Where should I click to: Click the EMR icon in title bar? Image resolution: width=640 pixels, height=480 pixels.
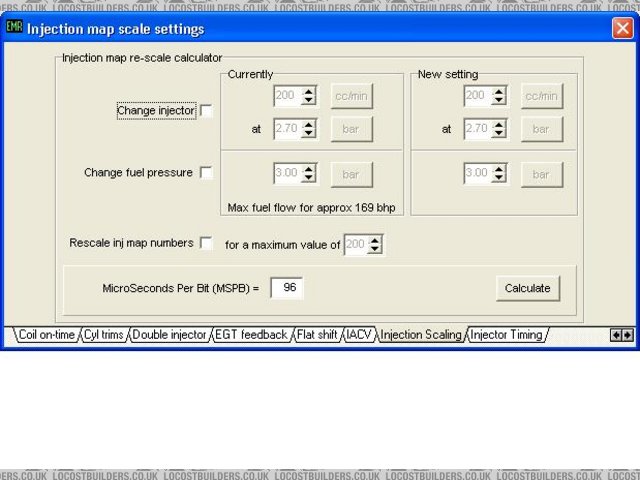14,27
